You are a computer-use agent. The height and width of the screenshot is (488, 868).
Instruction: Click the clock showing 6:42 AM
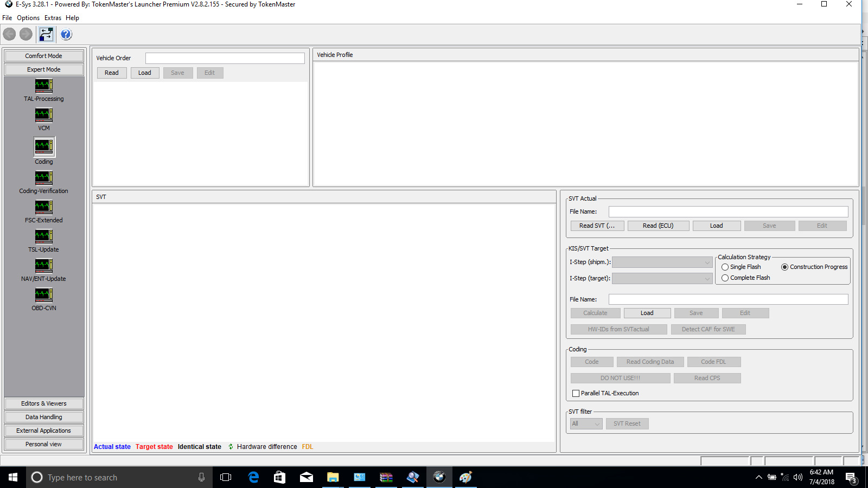(x=821, y=472)
